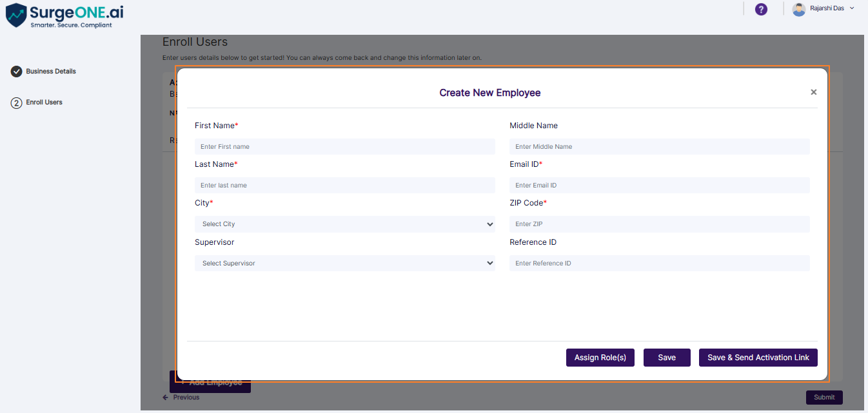
Task: Click the Add Employee button
Action: click(210, 381)
